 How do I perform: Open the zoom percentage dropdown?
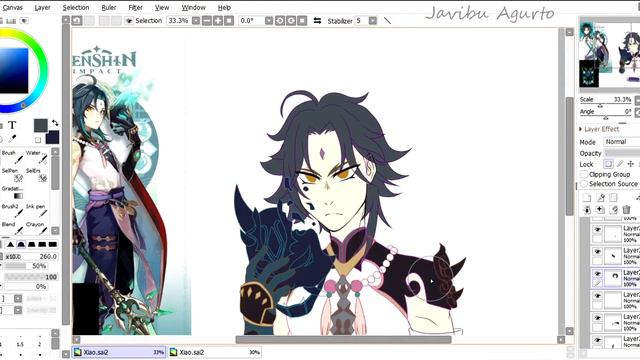coord(196,20)
